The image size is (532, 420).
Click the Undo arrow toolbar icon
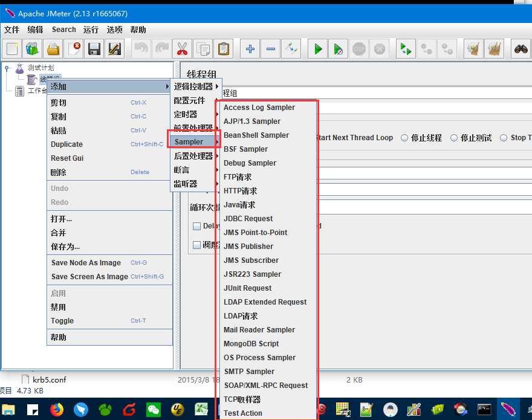point(141,49)
